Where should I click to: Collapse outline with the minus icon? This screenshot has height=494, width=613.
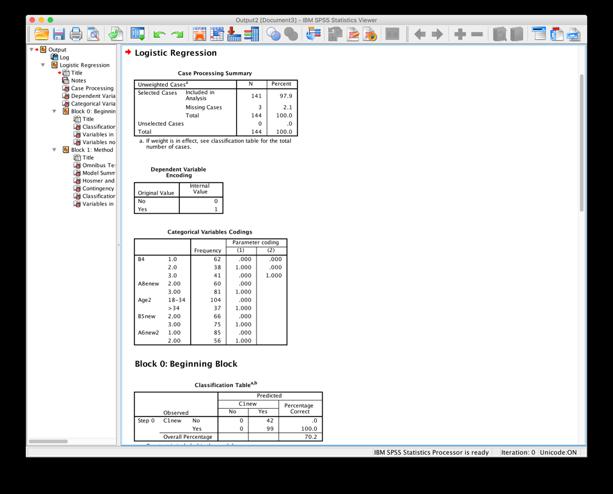click(x=477, y=34)
